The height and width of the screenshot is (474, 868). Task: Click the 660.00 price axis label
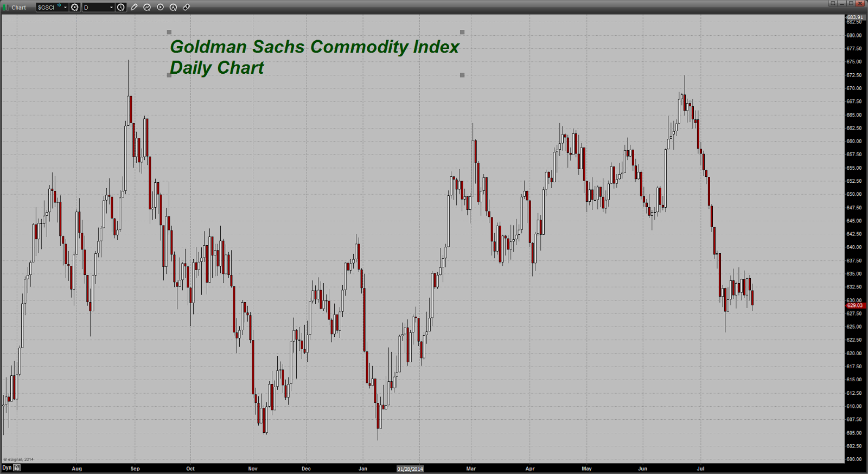pyautogui.click(x=854, y=142)
